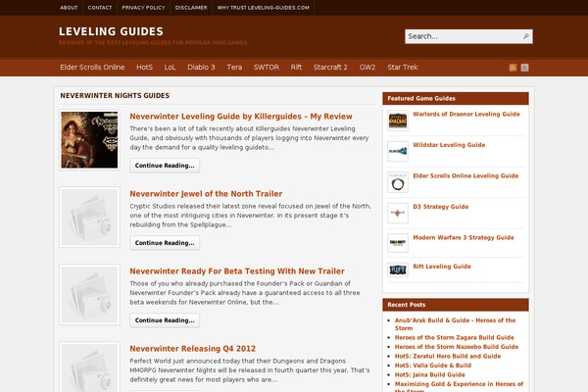
Task: Click the Featured Game Guides header
Action: 456,98
